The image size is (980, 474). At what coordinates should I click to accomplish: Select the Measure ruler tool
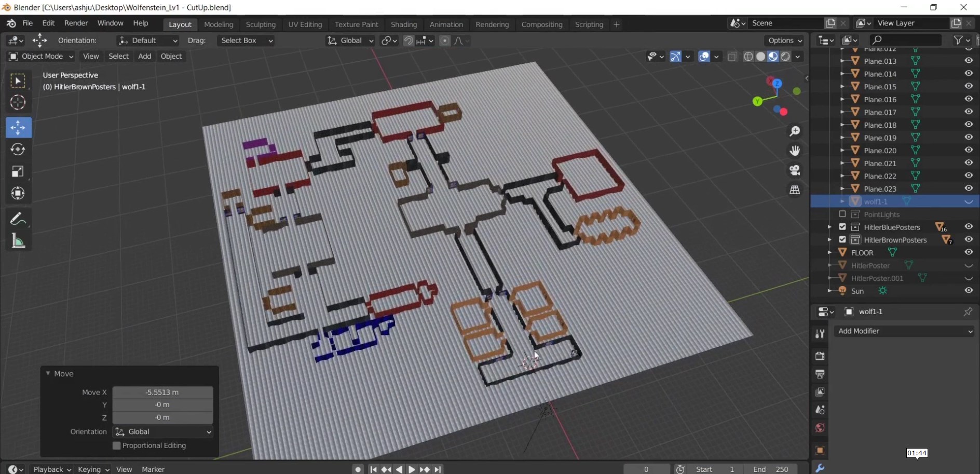tap(18, 241)
